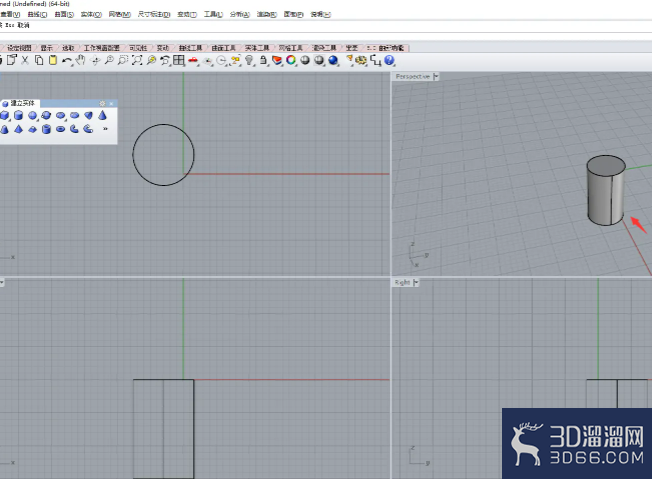Select the Cone solid tool

tap(102, 116)
